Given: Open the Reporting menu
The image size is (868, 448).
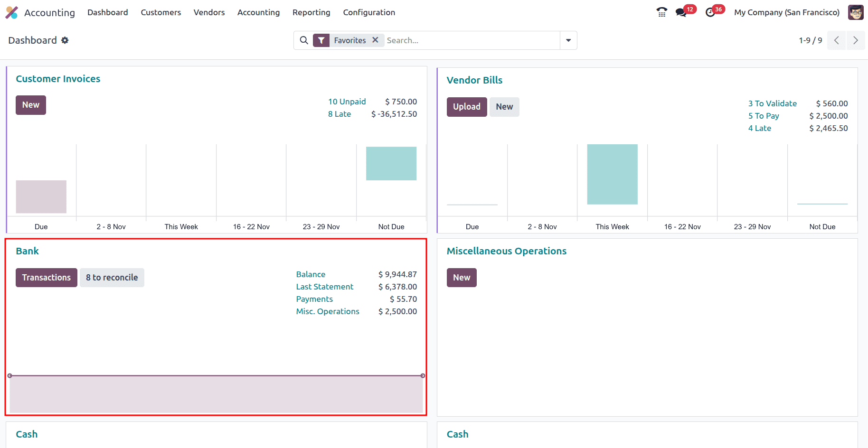Looking at the screenshot, I should [311, 12].
